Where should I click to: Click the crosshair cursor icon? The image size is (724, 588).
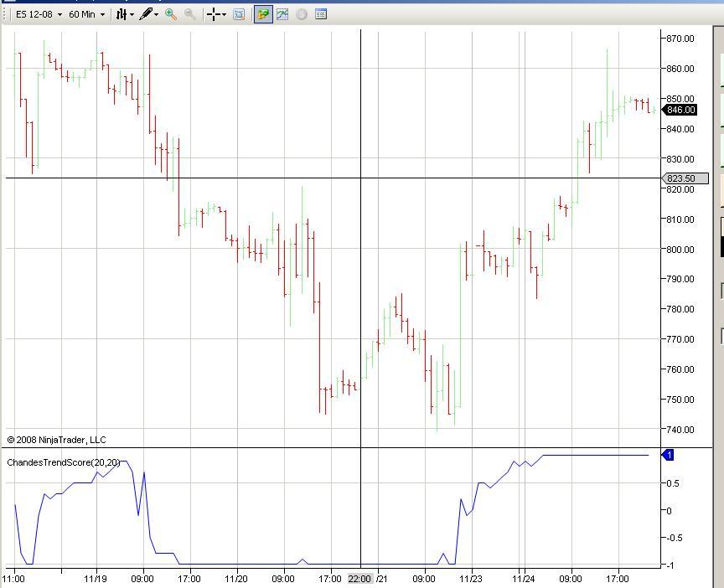coord(214,14)
